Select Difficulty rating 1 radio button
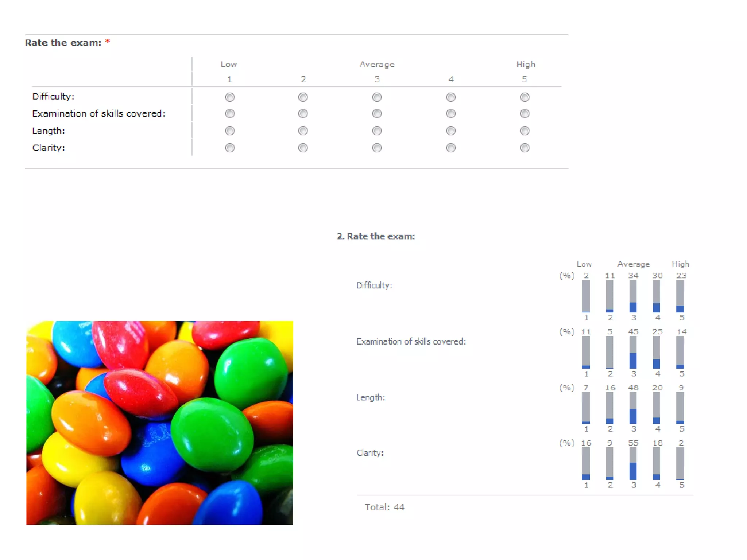The image size is (747, 560). click(229, 97)
